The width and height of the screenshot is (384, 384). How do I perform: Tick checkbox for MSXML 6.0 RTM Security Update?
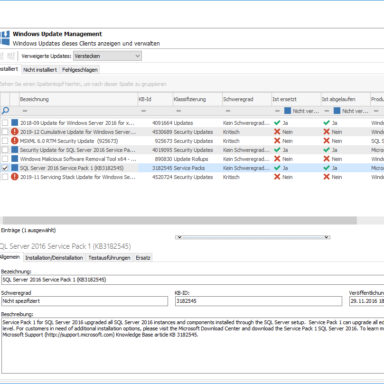pyautogui.click(x=5, y=141)
